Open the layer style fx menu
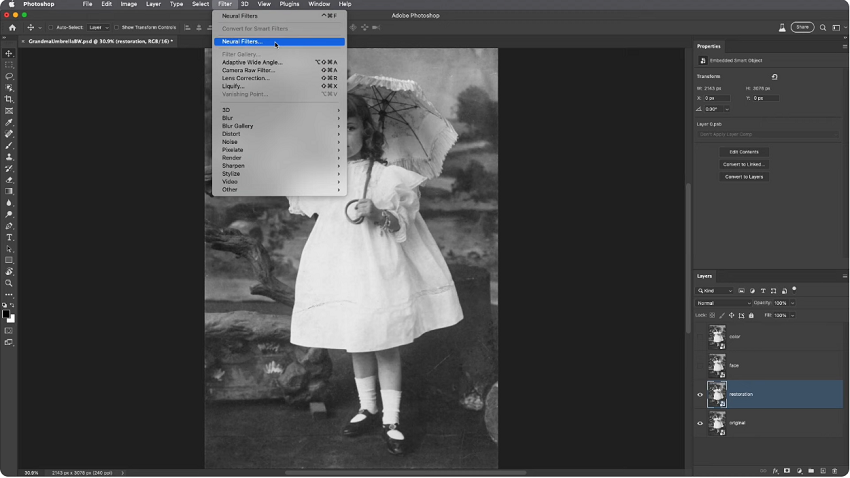 click(x=775, y=471)
